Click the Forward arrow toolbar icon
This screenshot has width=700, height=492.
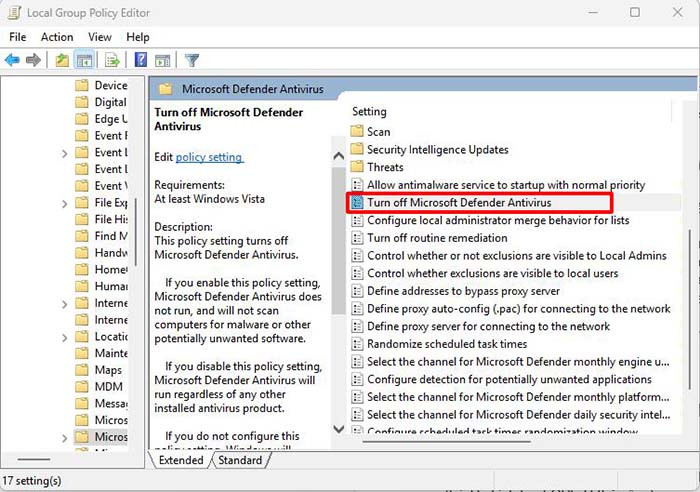tap(33, 60)
